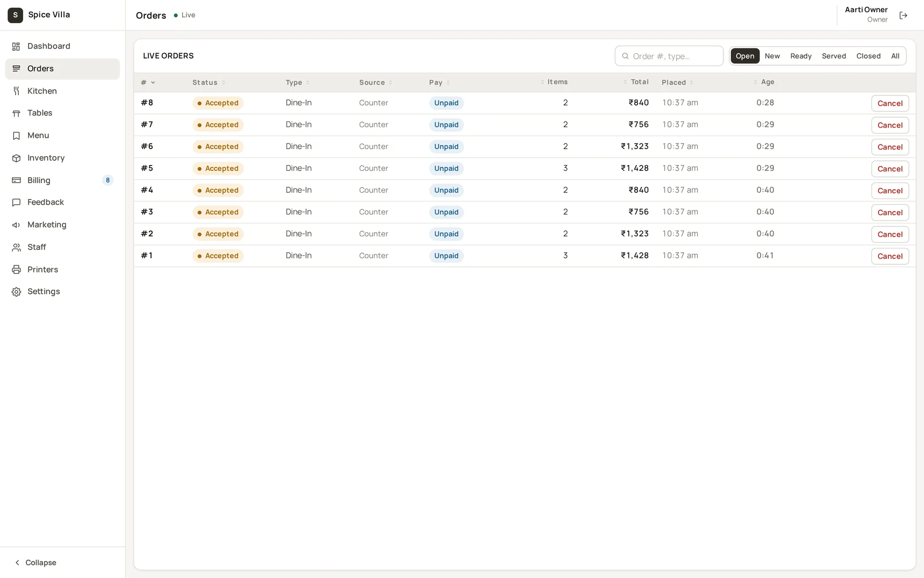Click the Dashboard sidebar icon
Image resolution: width=924 pixels, height=578 pixels.
pyautogui.click(x=16, y=46)
